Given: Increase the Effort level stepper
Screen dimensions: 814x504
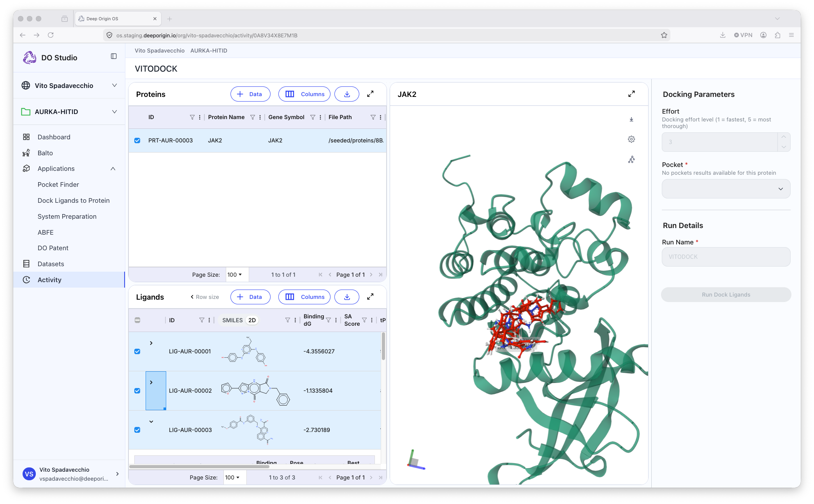Looking at the screenshot, I should point(784,137).
